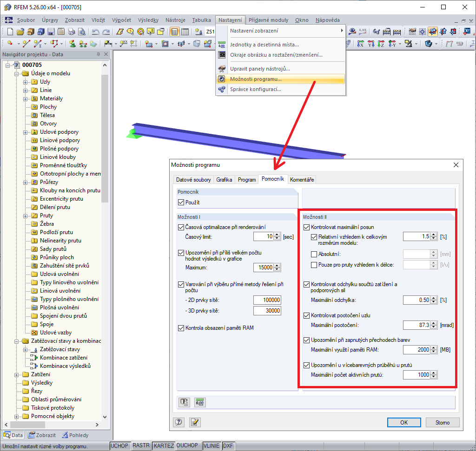476x451 pixels.
Task: Click the units 0.00 icon in dialog
Action: pyautogui.click(x=200, y=403)
